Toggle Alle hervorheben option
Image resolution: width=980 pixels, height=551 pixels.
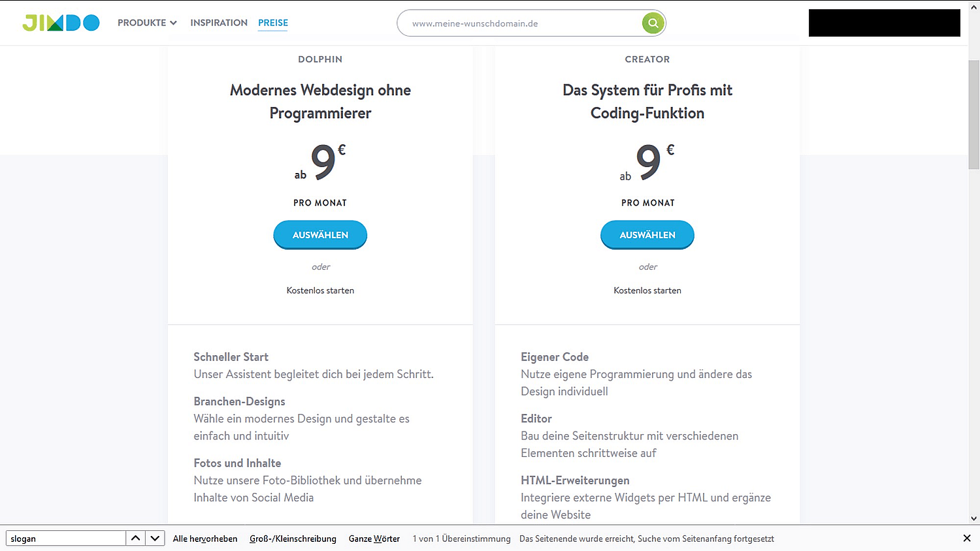[205, 539]
